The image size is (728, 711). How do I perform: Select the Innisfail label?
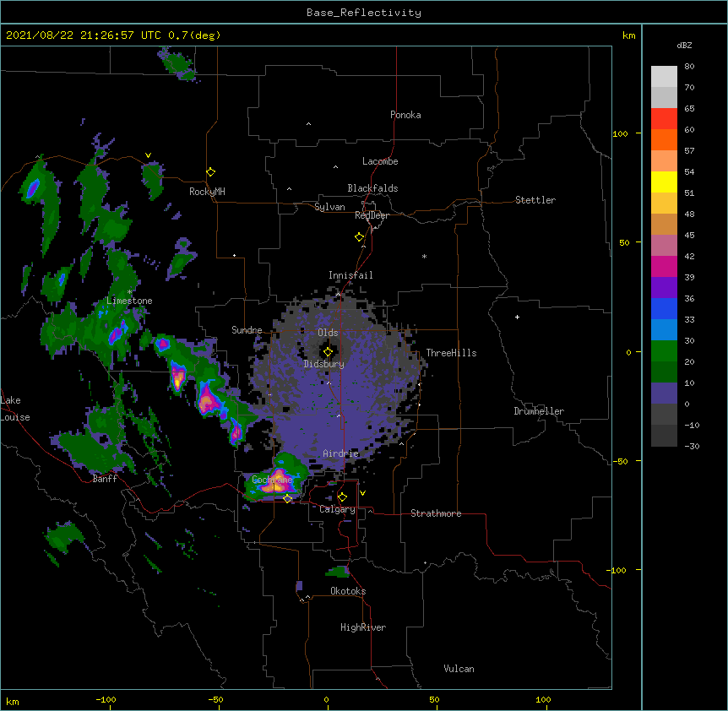[x=350, y=275]
